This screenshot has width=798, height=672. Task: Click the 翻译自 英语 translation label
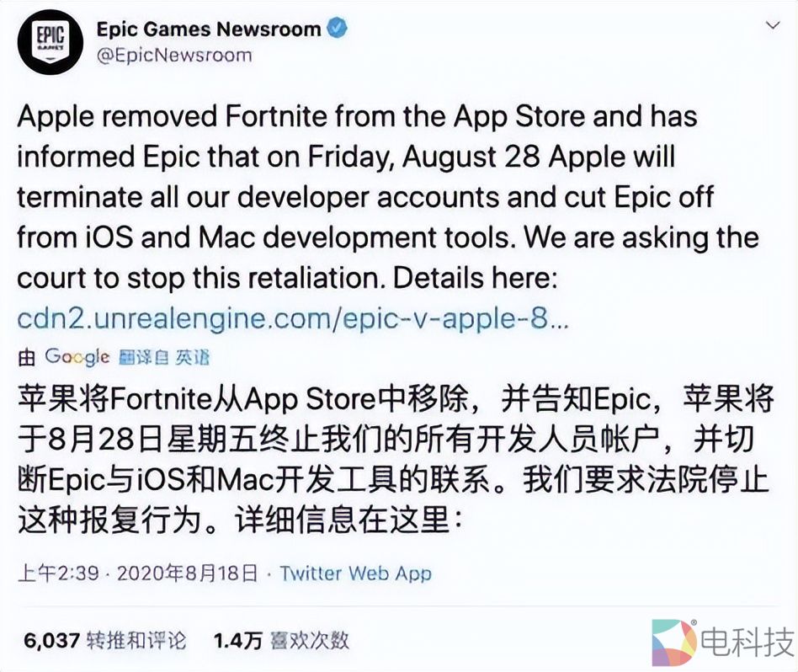tap(164, 357)
